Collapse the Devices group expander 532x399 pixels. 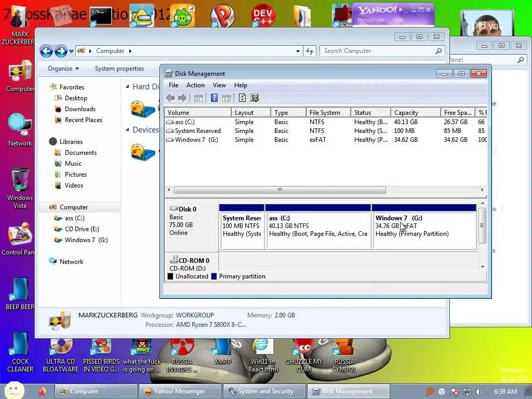pyautogui.click(x=127, y=129)
